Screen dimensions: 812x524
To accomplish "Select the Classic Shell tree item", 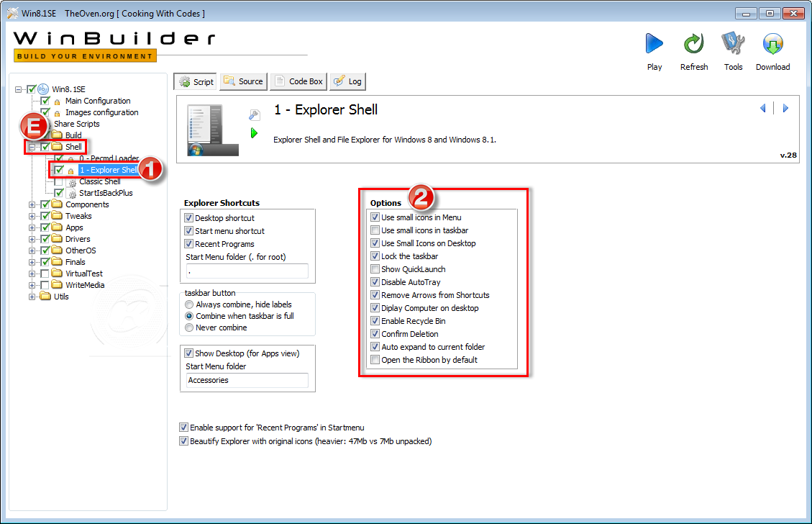I will tap(99, 181).
